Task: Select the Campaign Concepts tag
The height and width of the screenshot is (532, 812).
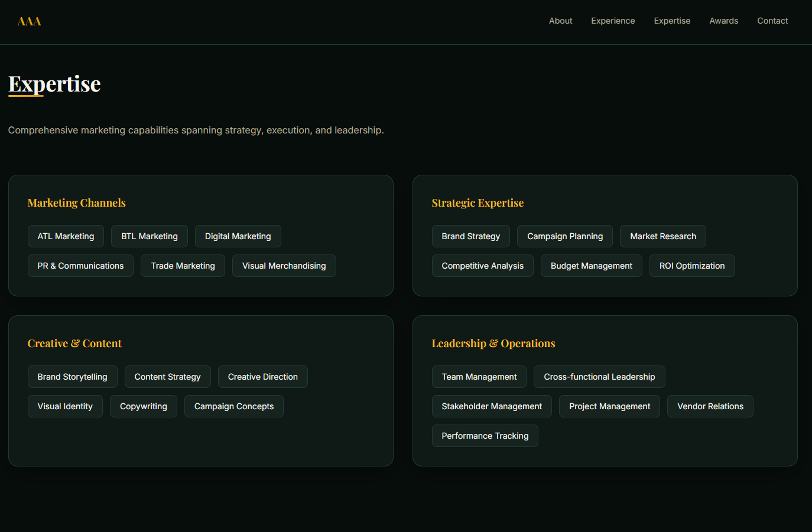Action: point(234,406)
